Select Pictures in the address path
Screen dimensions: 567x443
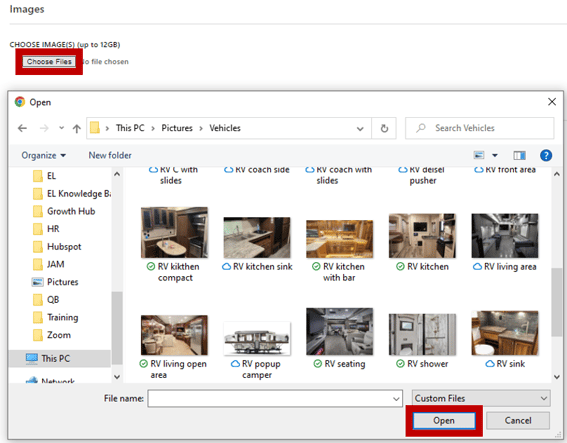click(177, 128)
